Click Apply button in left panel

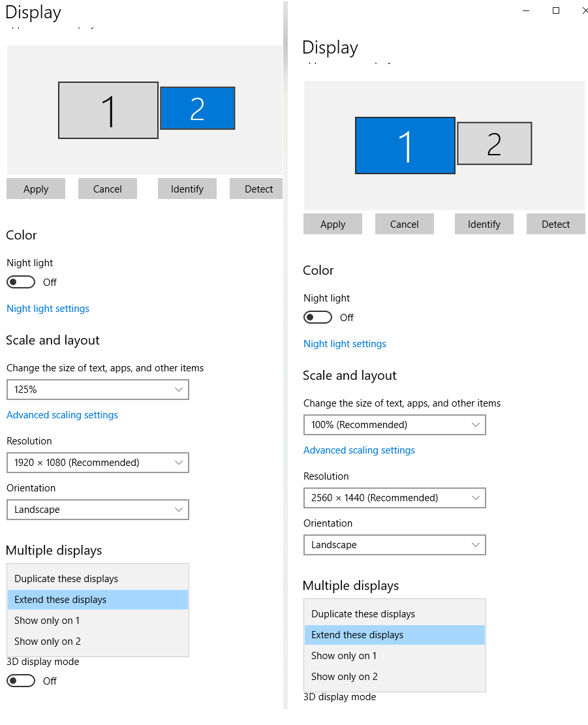coord(36,189)
